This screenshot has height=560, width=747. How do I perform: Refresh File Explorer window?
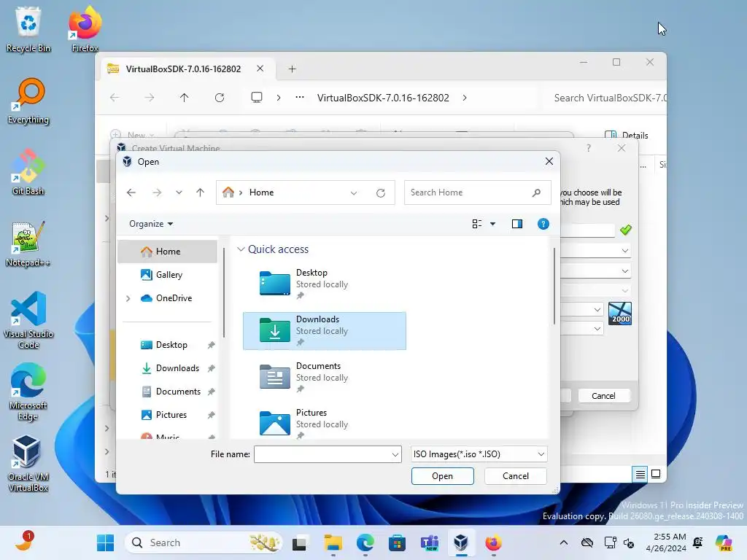click(220, 98)
